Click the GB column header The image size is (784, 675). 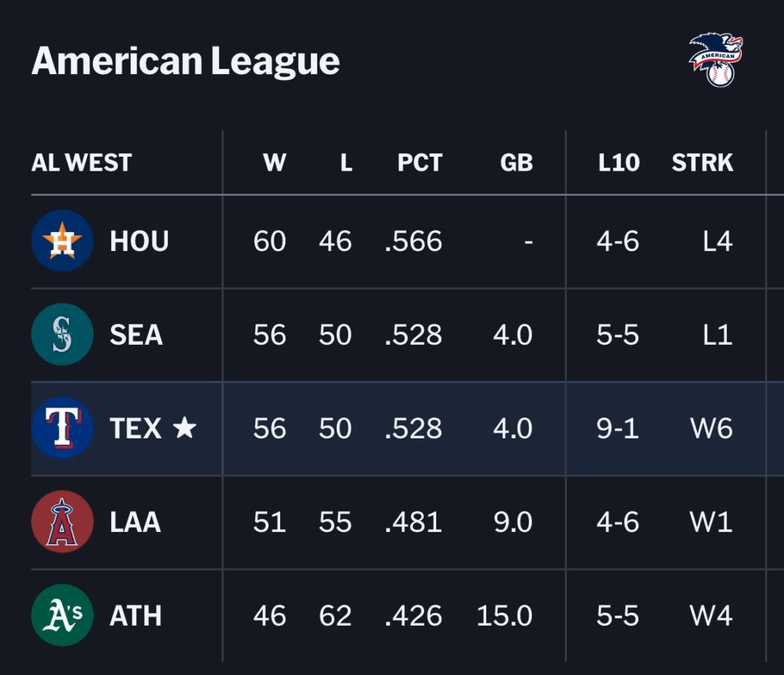tap(516, 163)
